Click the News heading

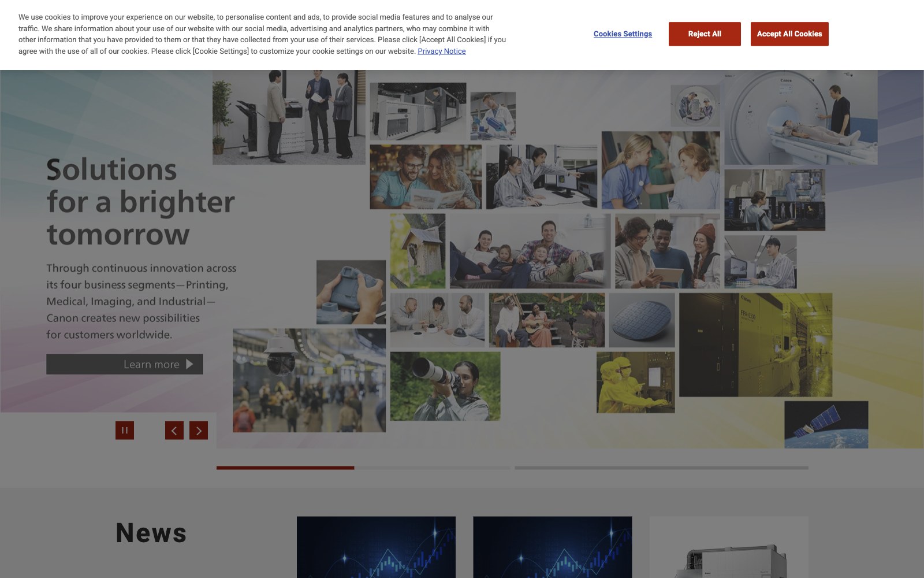151,533
